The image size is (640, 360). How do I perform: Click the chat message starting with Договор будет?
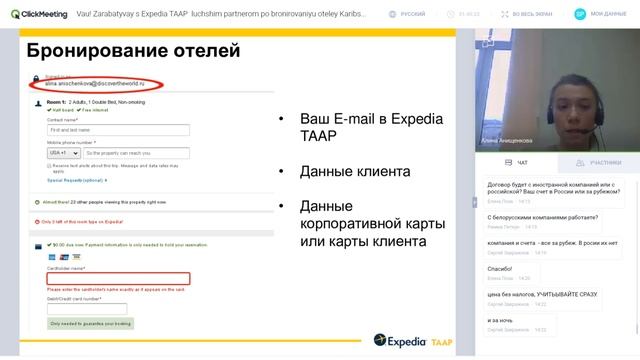554,193
